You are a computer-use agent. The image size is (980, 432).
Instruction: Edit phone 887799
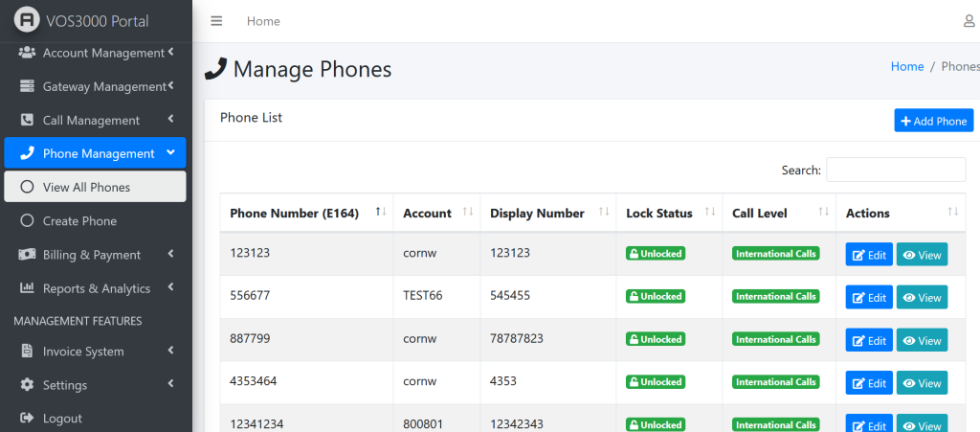tap(869, 340)
